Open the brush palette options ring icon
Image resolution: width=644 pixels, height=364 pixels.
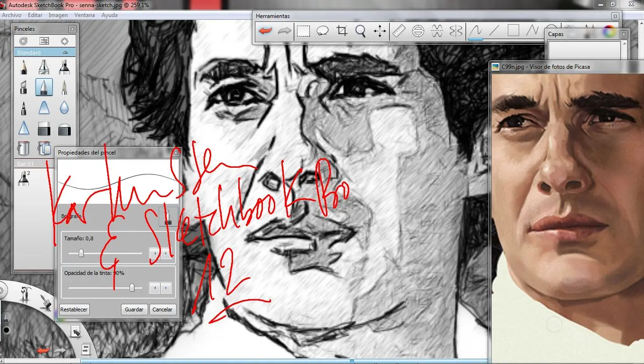click(x=65, y=41)
